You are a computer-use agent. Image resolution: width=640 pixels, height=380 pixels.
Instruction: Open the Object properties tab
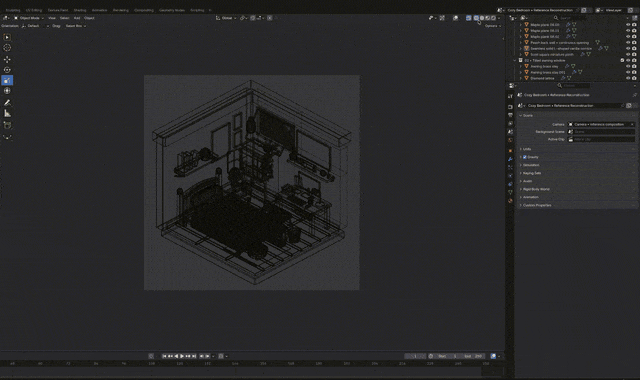510,151
